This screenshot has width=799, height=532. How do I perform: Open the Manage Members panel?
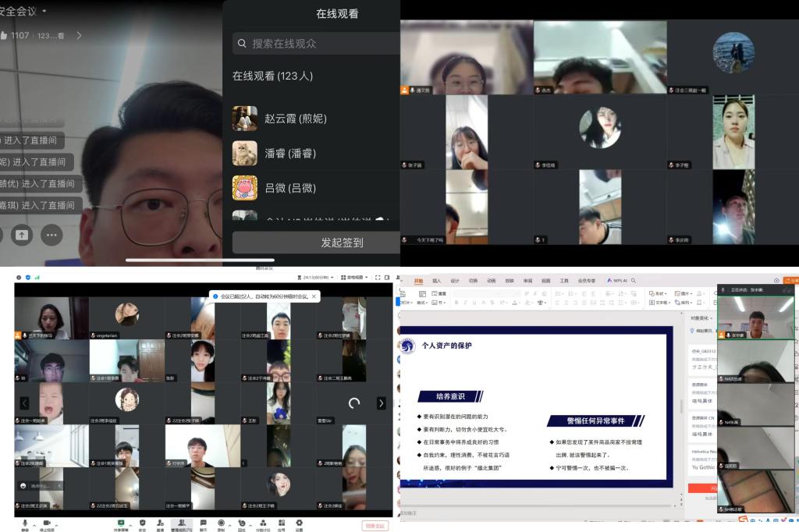[181, 524]
